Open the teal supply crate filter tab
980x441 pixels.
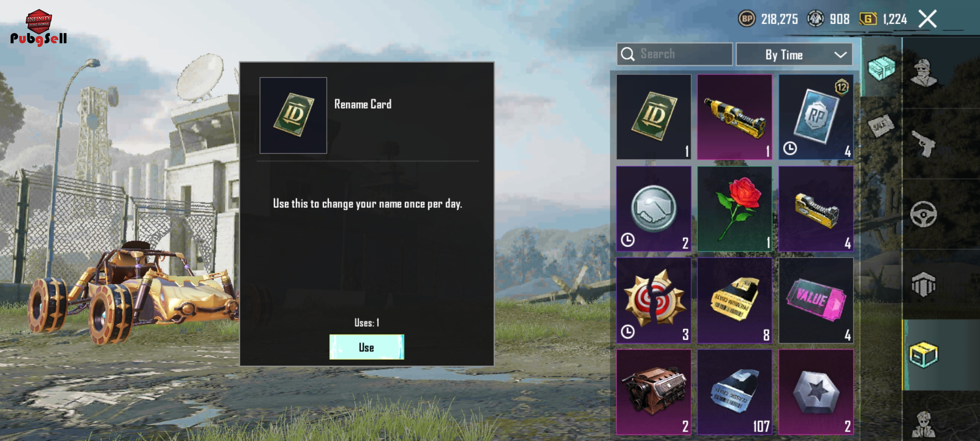pyautogui.click(x=881, y=68)
